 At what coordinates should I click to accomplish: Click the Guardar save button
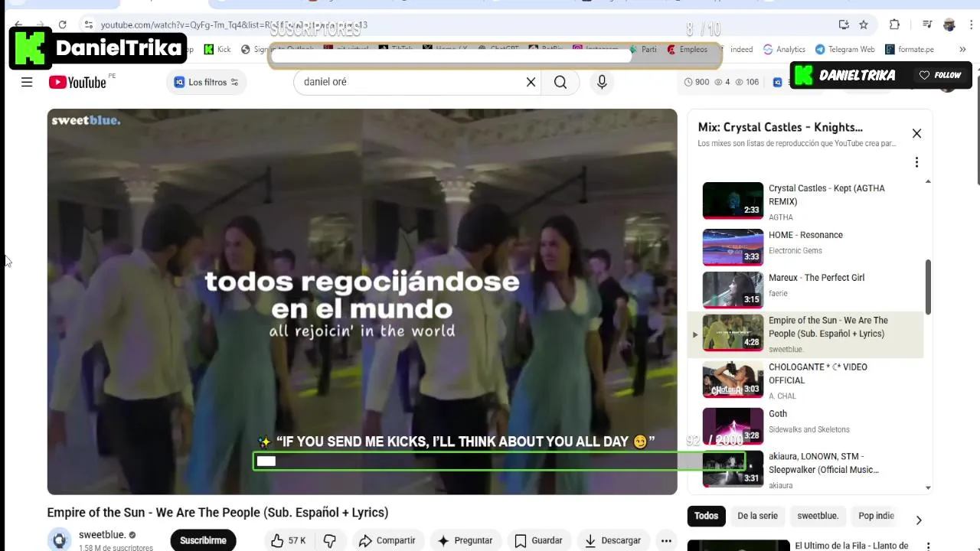click(538, 540)
